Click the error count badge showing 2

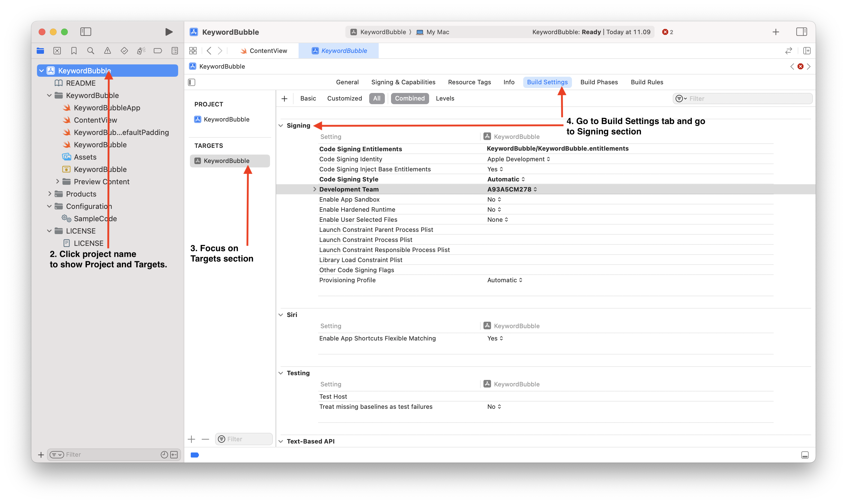tap(667, 32)
